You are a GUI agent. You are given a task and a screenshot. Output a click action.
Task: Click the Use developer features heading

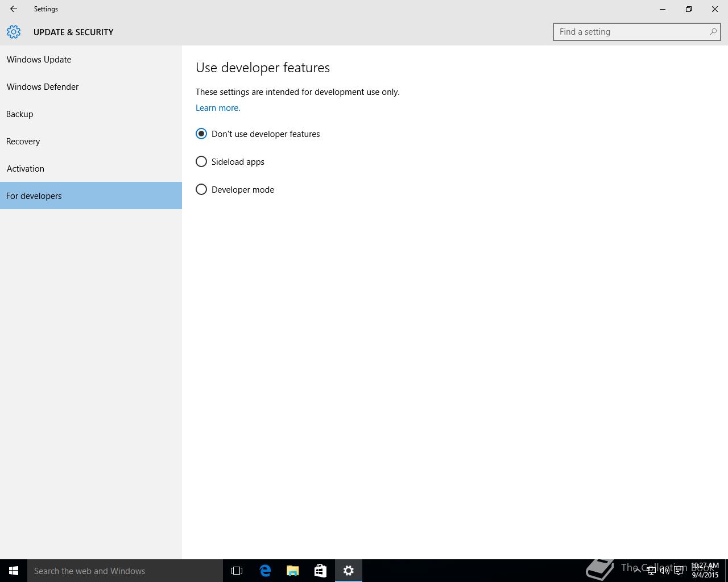click(263, 68)
